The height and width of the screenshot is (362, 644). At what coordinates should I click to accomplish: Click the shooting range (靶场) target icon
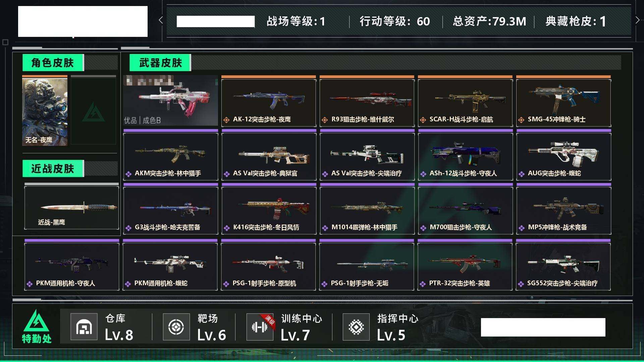[176, 326]
